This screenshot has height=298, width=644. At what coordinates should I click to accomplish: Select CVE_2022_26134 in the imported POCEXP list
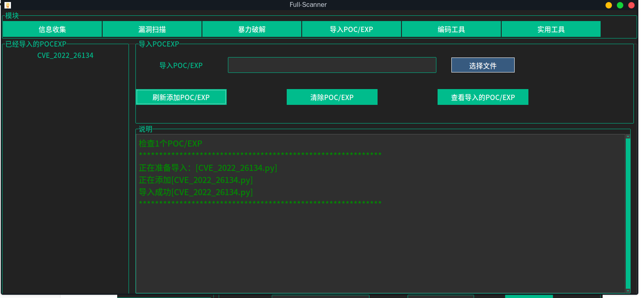click(65, 55)
